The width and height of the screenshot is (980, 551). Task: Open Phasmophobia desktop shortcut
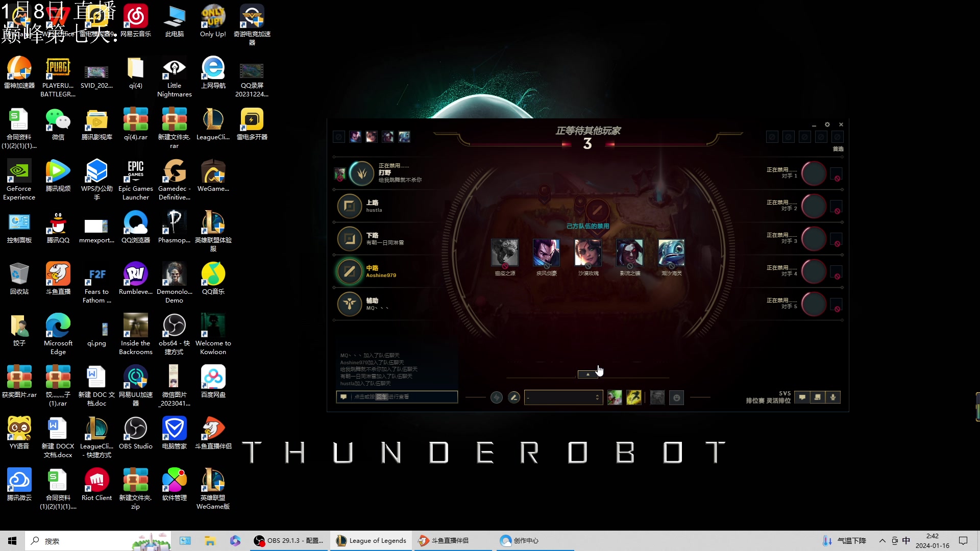point(174,227)
